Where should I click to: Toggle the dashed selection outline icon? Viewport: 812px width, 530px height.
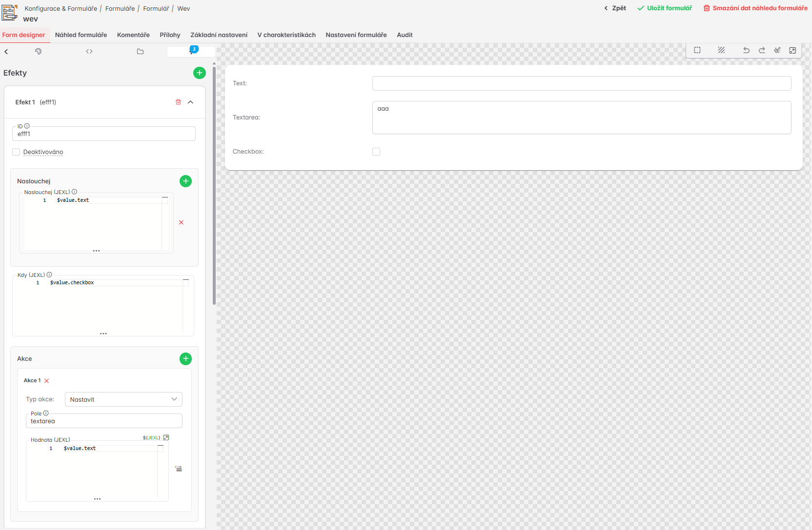point(697,50)
